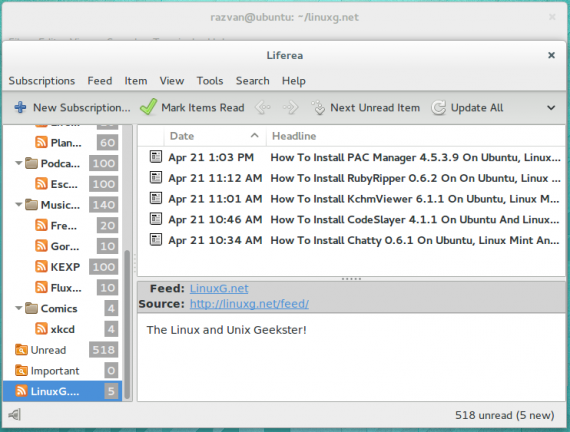
Task: Click the Next Unread Item icon
Action: [x=318, y=108]
